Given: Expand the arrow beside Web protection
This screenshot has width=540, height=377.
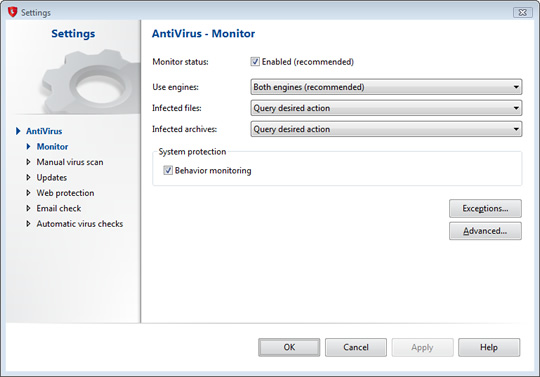Looking at the screenshot, I should (x=29, y=193).
